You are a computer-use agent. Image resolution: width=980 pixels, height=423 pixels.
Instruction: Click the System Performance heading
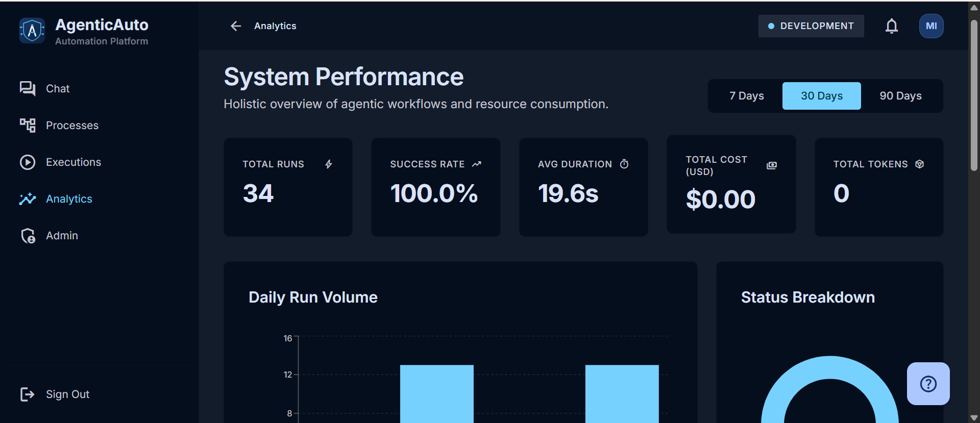(344, 77)
